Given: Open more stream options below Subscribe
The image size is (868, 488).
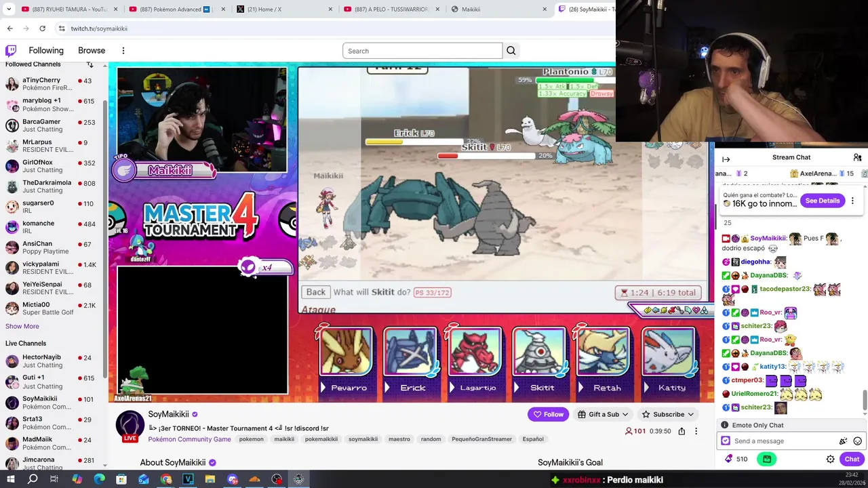Looking at the screenshot, I should (696, 431).
